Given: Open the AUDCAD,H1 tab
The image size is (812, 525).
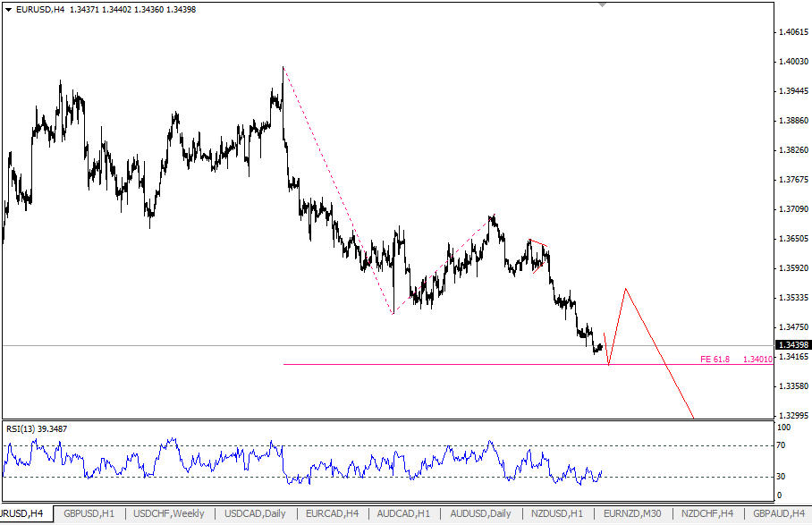Looking at the screenshot, I should click(x=403, y=514).
